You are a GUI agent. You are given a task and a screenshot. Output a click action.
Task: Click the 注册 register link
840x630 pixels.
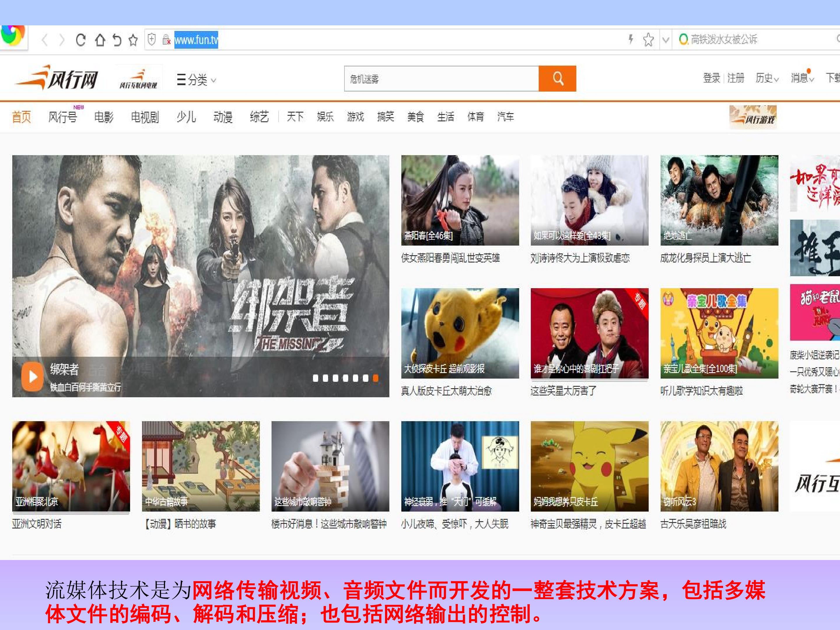click(x=736, y=78)
